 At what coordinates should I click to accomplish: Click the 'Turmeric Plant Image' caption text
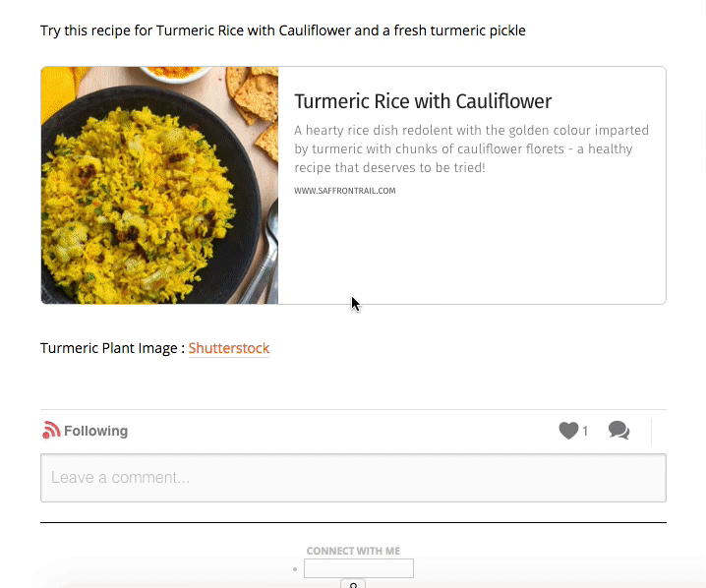111,348
